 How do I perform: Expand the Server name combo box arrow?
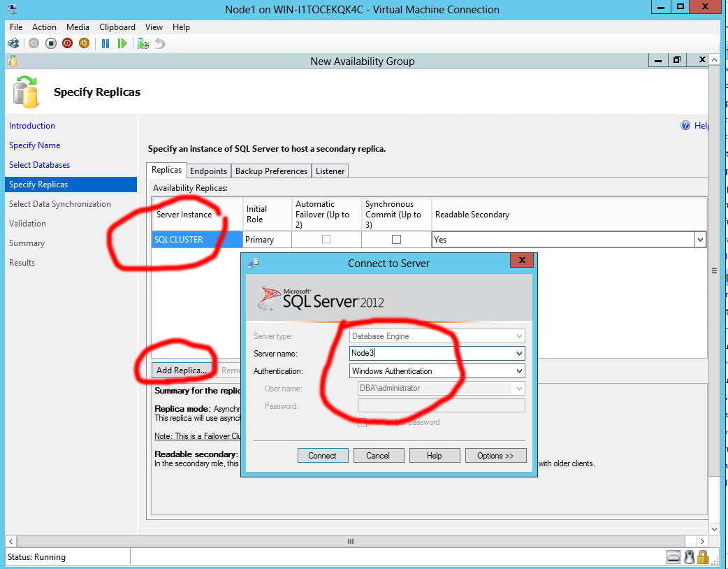(x=519, y=354)
